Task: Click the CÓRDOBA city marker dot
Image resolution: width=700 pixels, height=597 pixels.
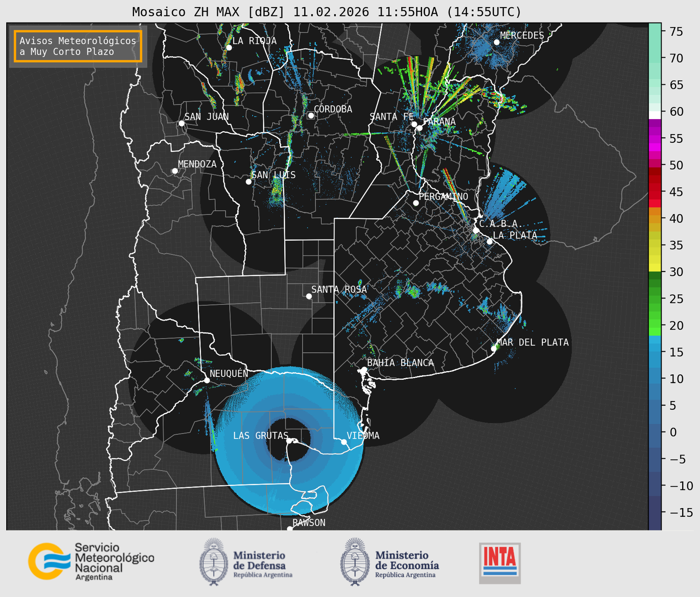Action: click(x=311, y=115)
